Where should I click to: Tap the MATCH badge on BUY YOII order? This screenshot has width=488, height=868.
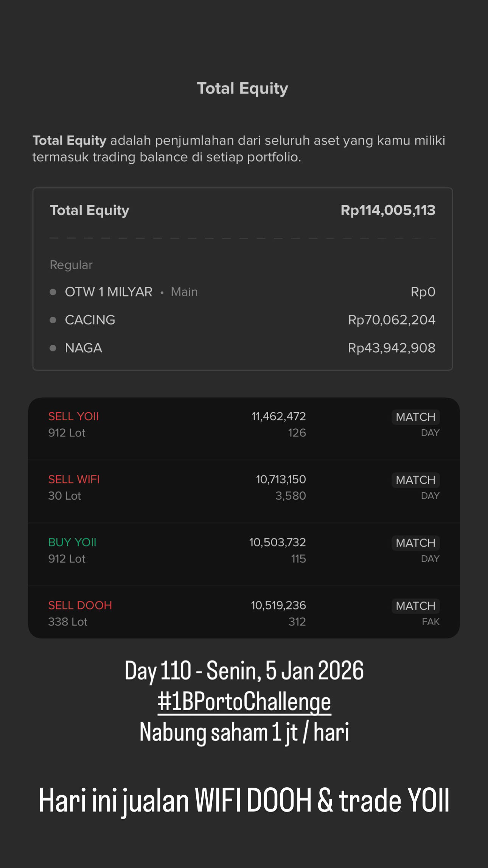point(415,543)
